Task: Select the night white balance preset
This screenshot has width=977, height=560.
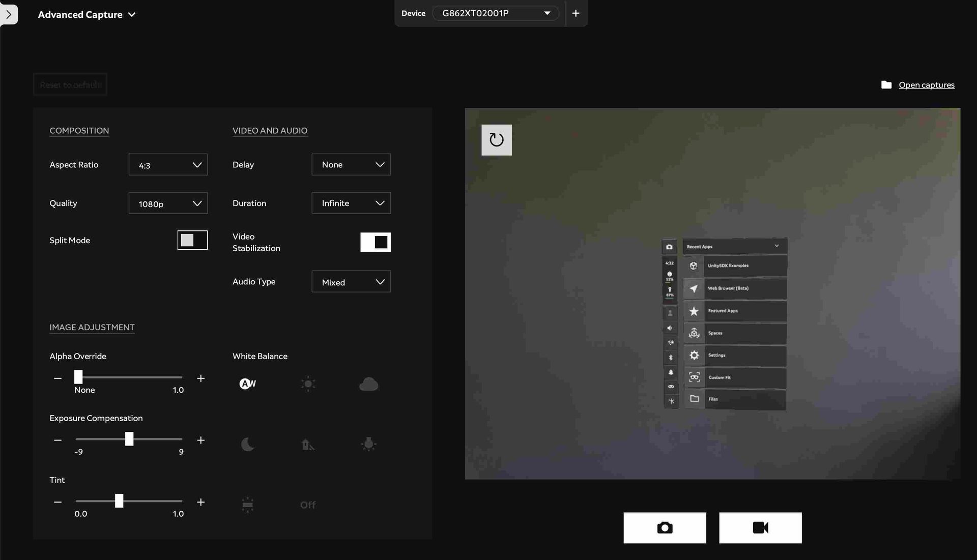Action: click(247, 444)
